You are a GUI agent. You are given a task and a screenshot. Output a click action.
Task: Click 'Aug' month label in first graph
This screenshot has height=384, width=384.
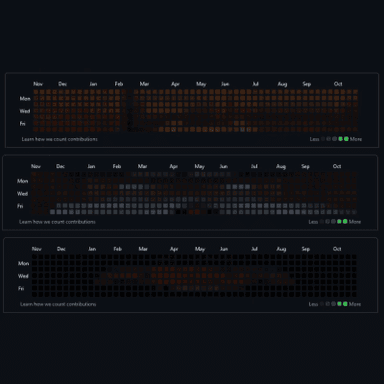click(x=282, y=84)
